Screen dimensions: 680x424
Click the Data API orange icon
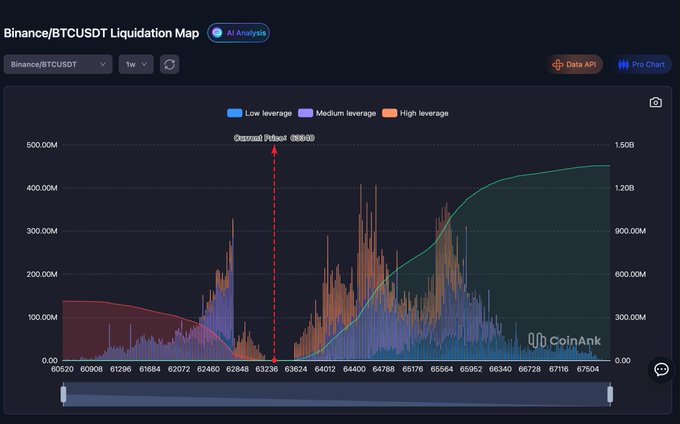click(x=557, y=65)
